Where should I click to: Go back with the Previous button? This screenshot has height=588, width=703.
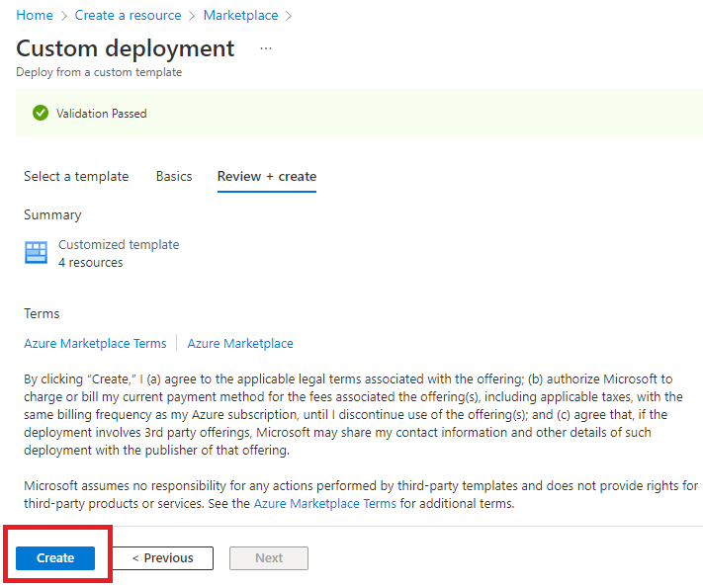pos(163,558)
